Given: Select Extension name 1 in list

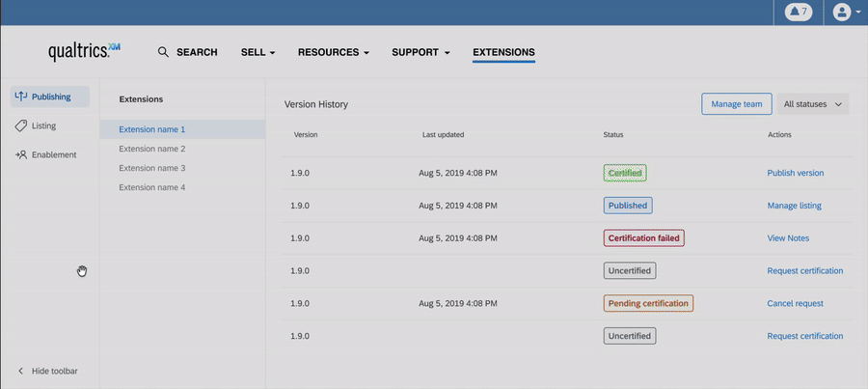Looking at the screenshot, I should tap(182, 129).
